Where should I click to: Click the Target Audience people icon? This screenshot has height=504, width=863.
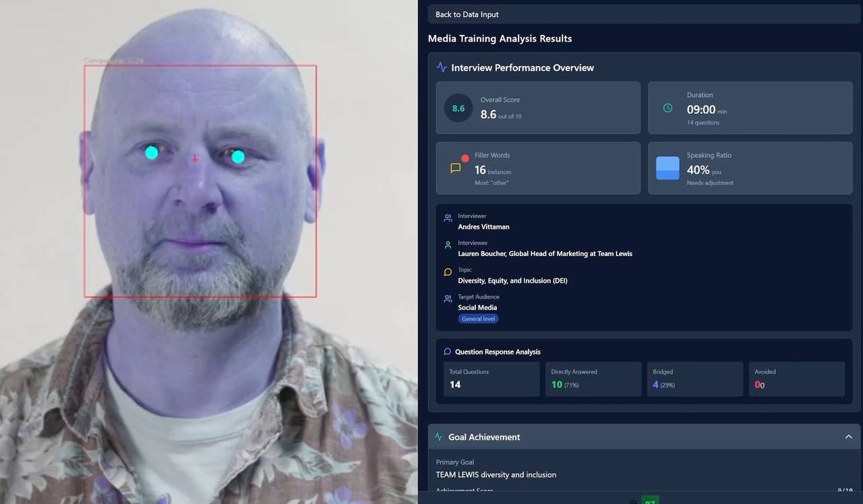448,298
